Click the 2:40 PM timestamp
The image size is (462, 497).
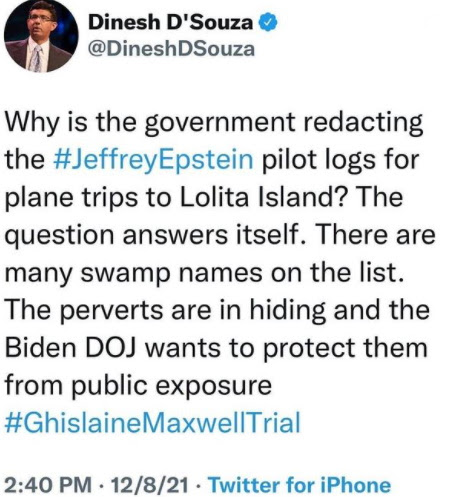pos(48,485)
